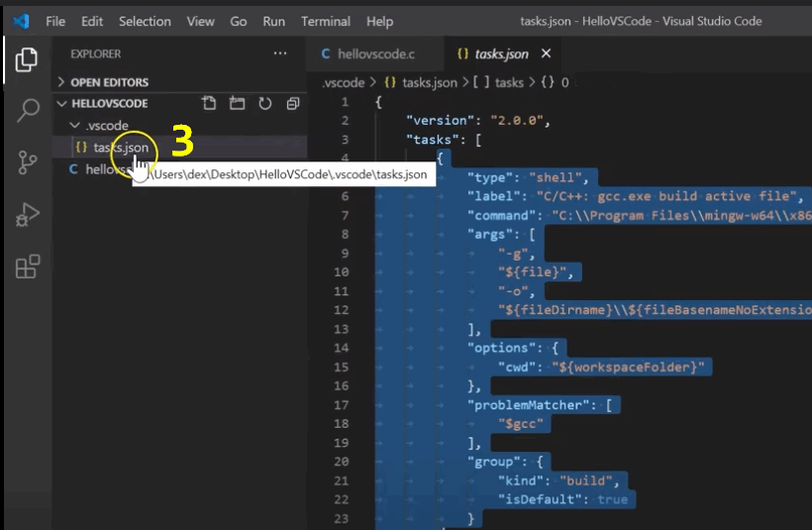Screen dimensions: 812x530
Task: Click the New File icon in Explorer
Action: (x=209, y=104)
